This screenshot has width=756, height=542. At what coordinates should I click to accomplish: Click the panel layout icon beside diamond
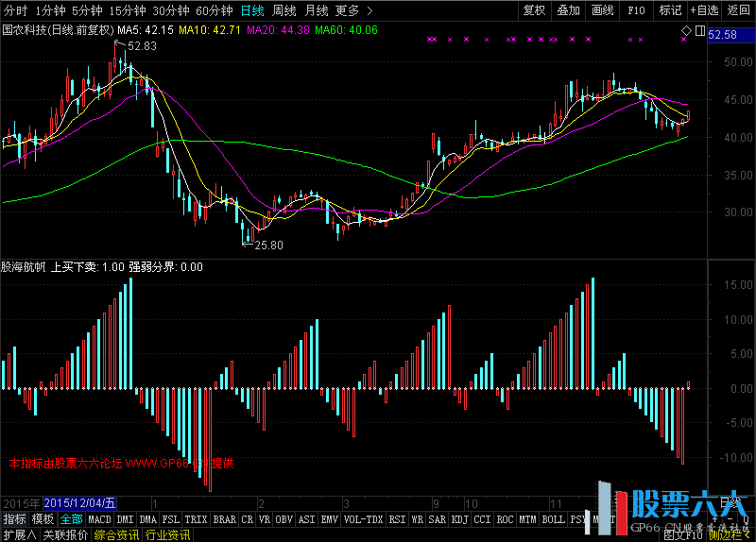[x=699, y=32]
